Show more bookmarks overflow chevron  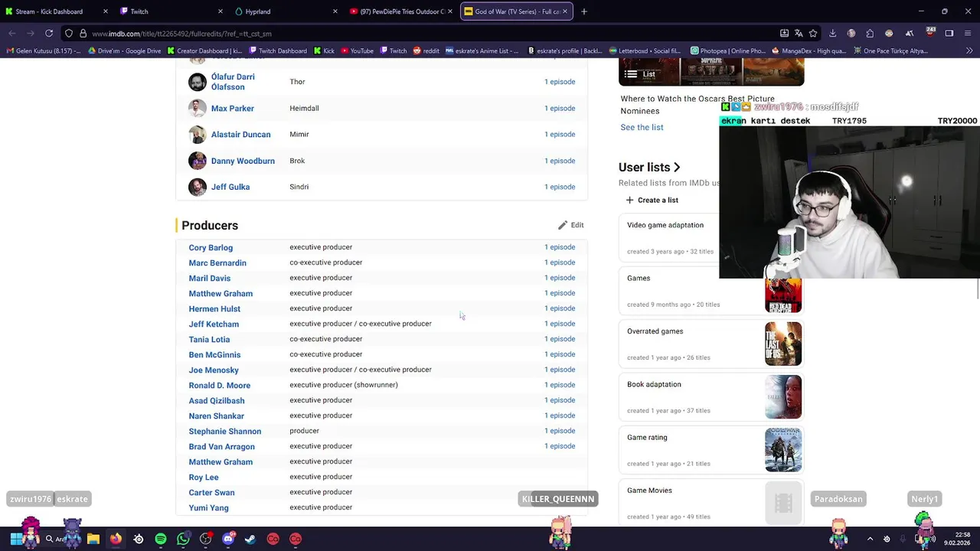coord(969,51)
